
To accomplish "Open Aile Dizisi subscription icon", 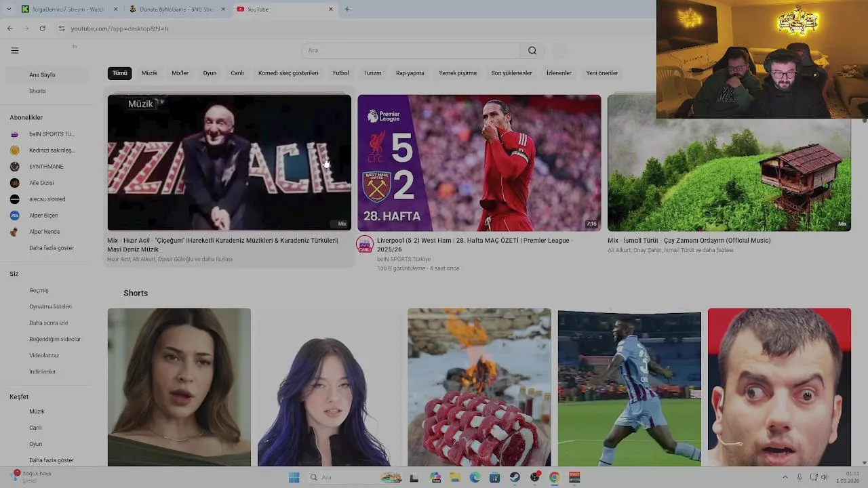I will click(x=14, y=183).
